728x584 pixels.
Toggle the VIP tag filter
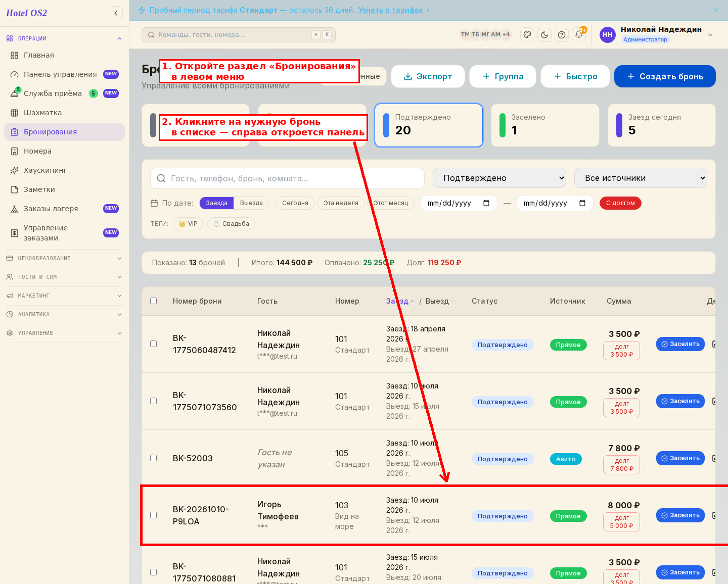pos(188,224)
